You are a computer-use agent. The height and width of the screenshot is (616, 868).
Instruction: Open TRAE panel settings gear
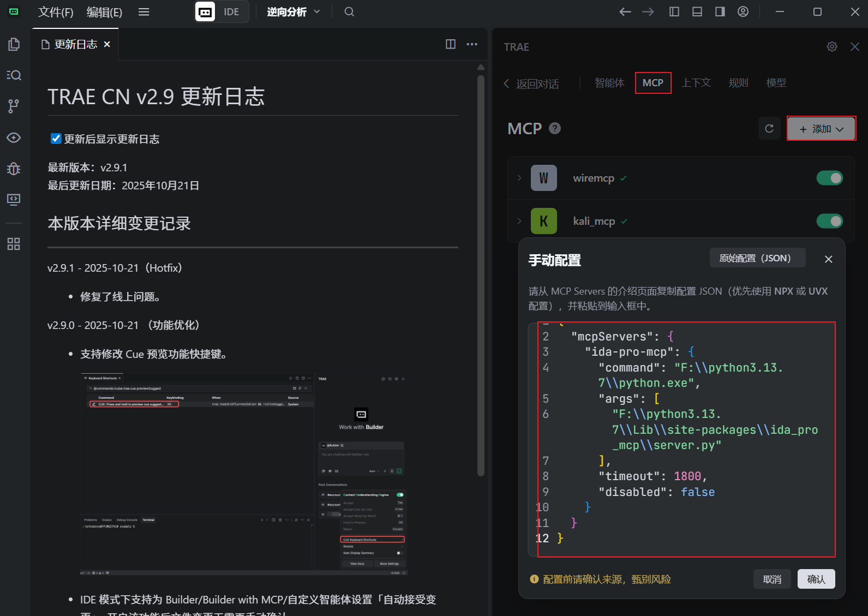coord(832,47)
